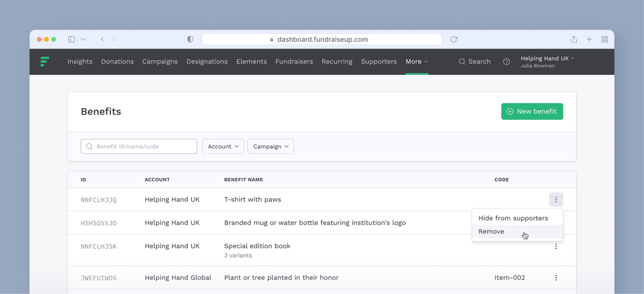The image size is (644, 294).
Task: Go back using the browser back arrow
Action: 102,39
